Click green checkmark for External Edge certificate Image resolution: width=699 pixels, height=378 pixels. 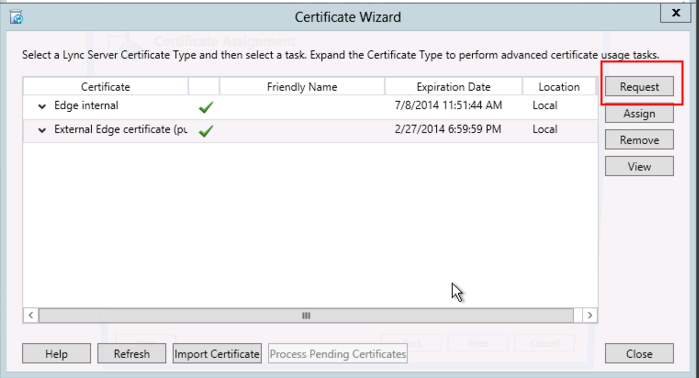[x=206, y=131]
